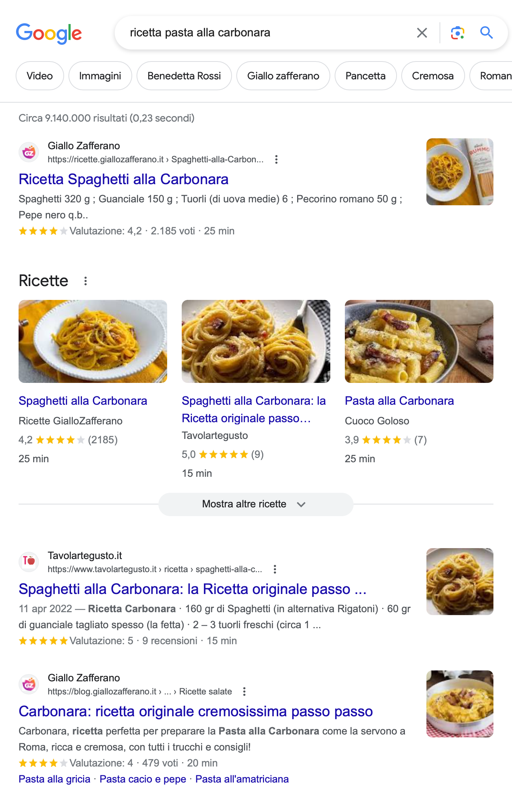Open options menu for first Giallo Zafferano result

coord(276,159)
